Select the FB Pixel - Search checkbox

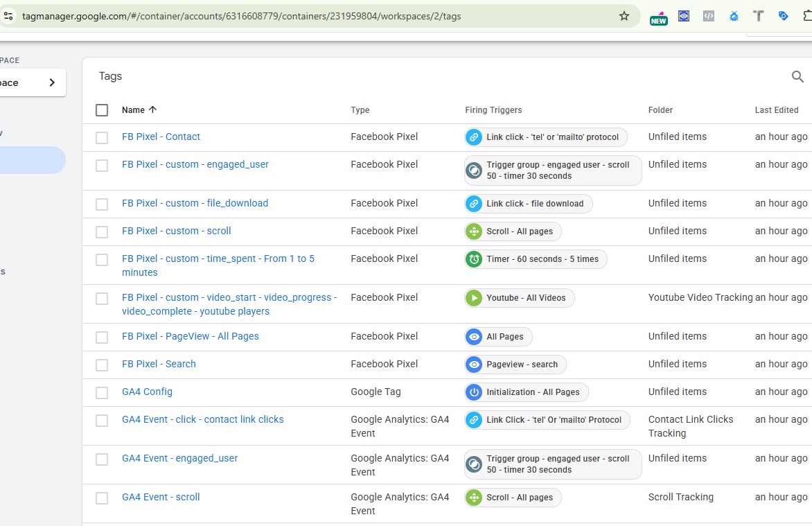coord(102,365)
